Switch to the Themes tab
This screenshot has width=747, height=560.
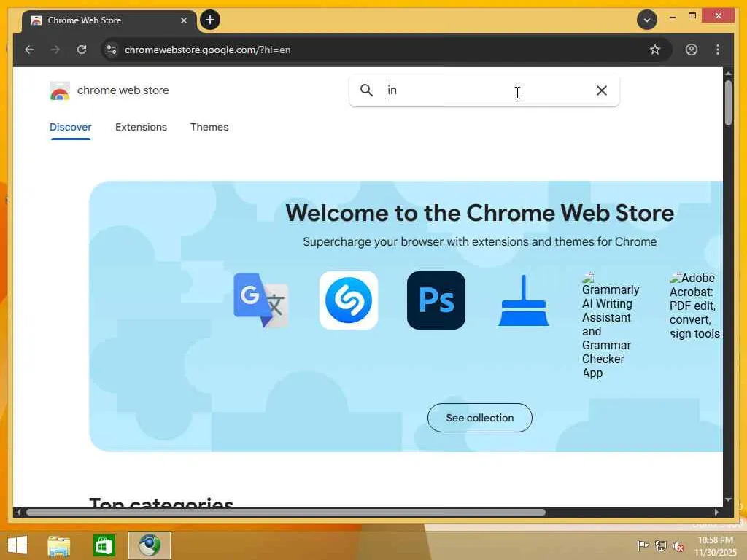[x=209, y=127]
